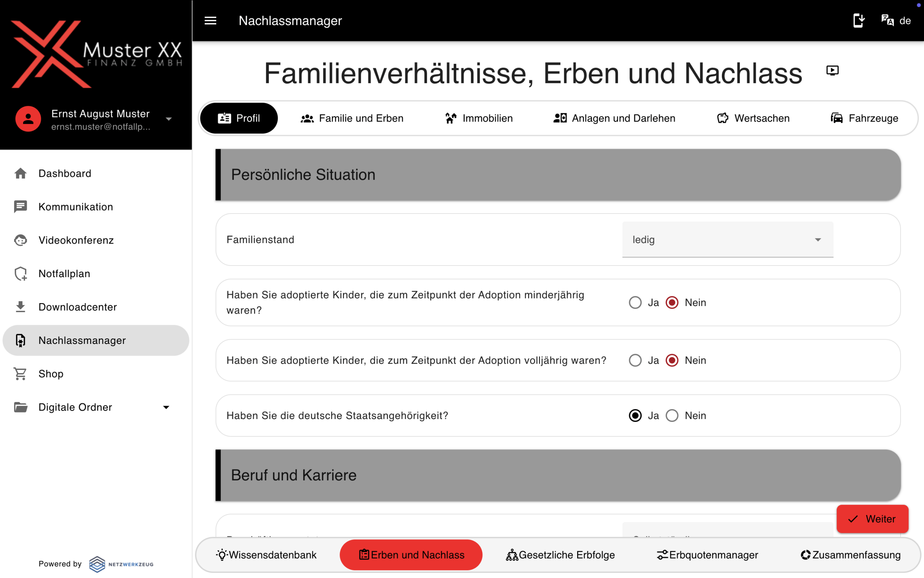This screenshot has height=578, width=924.
Task: Open Notfallplan in sidebar
Action: tap(96, 274)
